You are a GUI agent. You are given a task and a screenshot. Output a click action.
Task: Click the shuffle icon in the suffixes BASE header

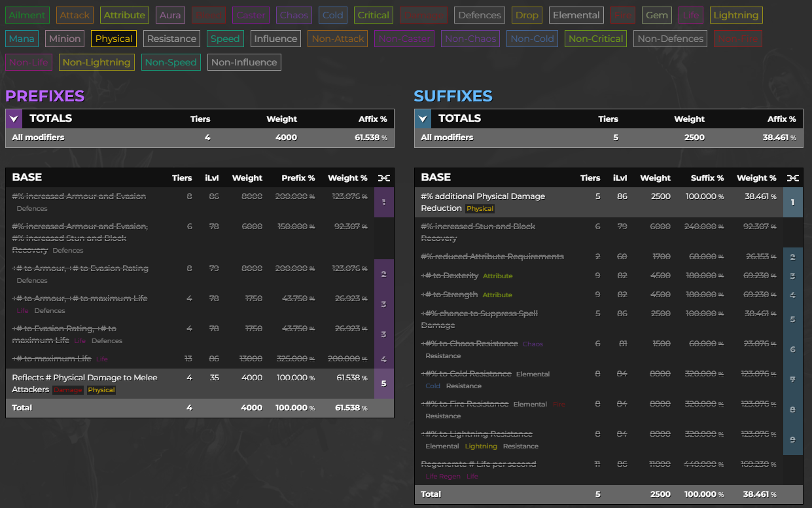pos(792,178)
